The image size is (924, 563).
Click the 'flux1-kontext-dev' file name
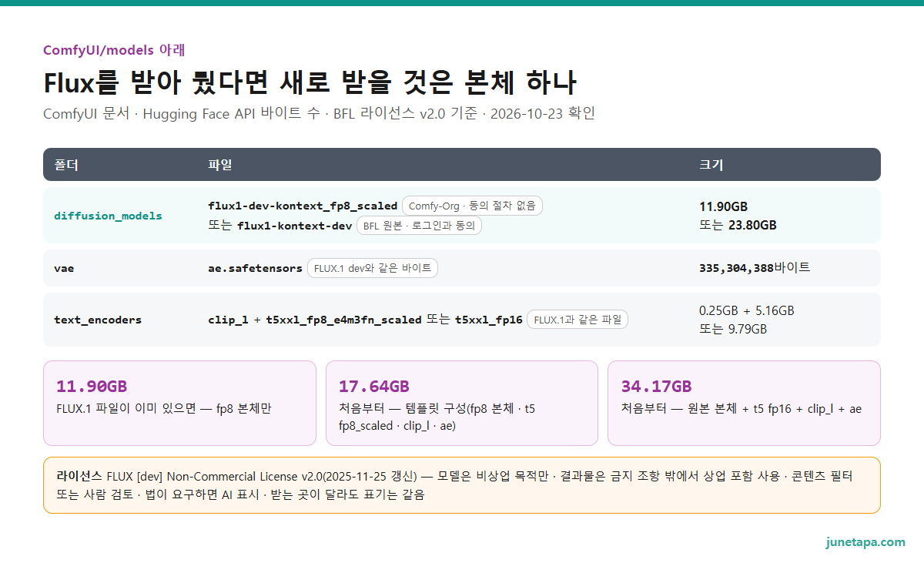pyautogui.click(x=294, y=226)
